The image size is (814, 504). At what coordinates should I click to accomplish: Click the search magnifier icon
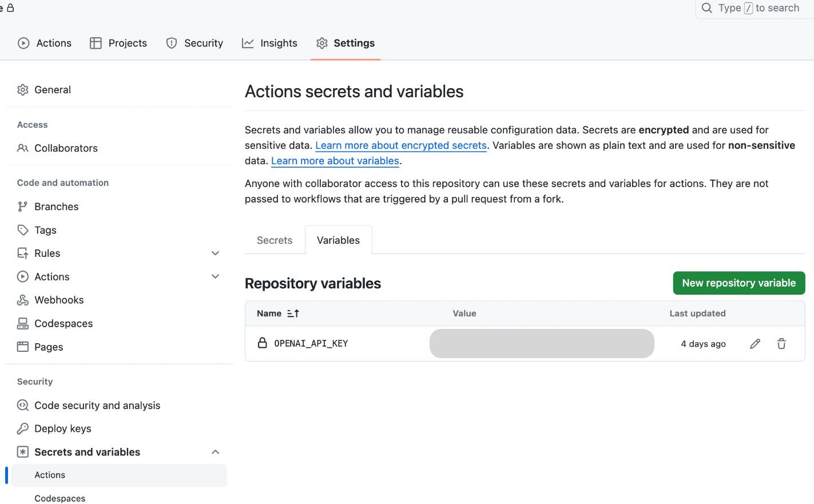tap(706, 8)
